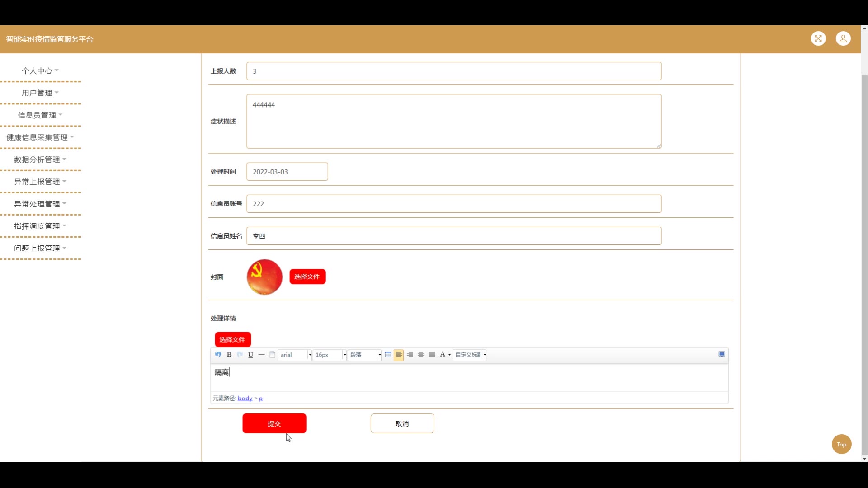
Task: Click the user profile icon in header
Action: (843, 39)
